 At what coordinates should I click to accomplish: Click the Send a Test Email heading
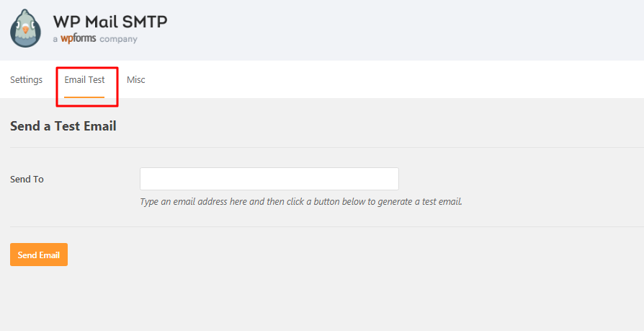[63, 126]
